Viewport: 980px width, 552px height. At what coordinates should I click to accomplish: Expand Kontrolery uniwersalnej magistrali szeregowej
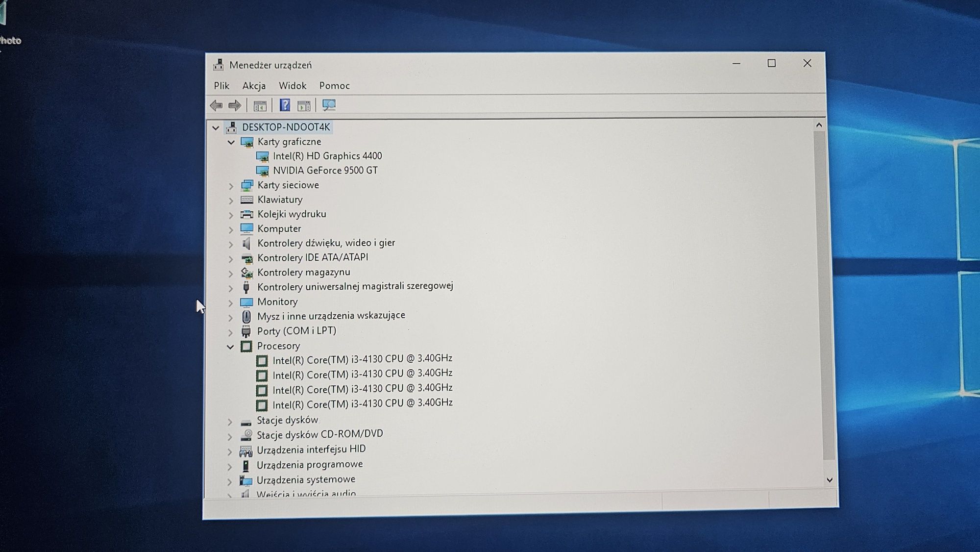pyautogui.click(x=231, y=288)
